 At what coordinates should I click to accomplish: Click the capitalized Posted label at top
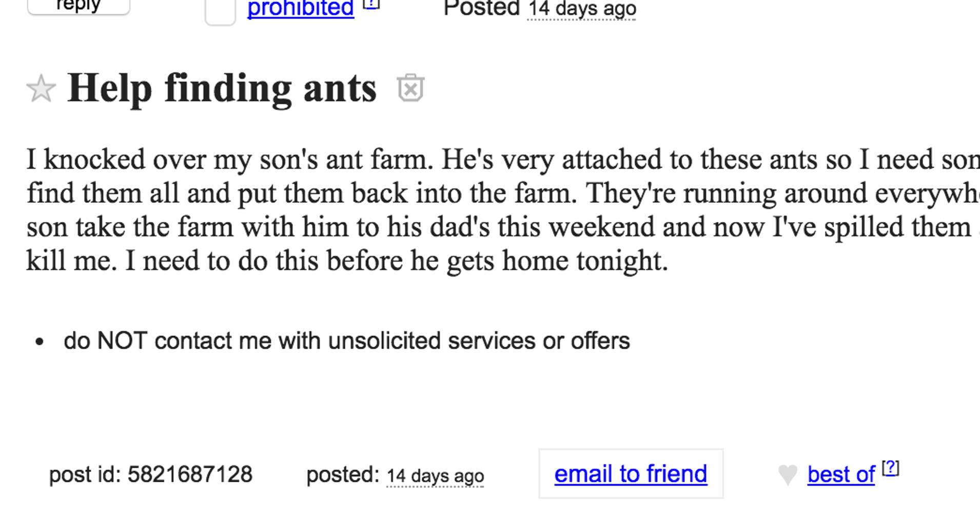click(x=481, y=8)
